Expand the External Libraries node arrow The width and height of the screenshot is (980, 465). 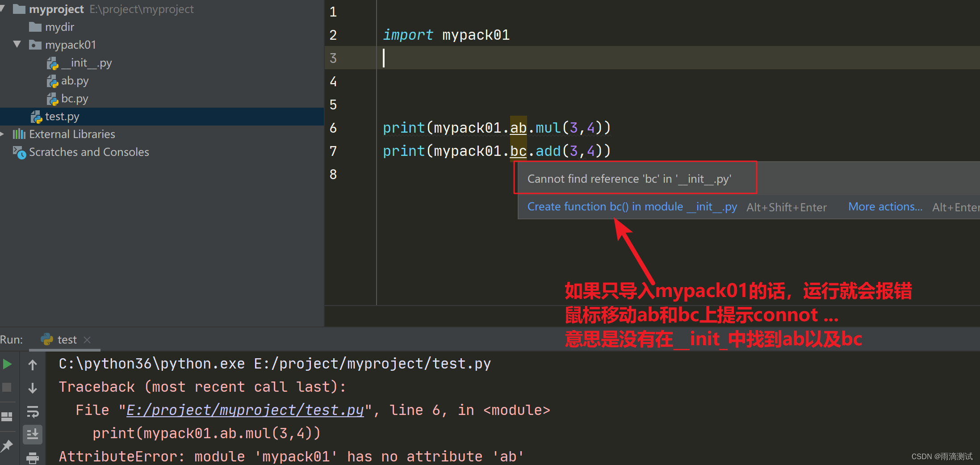point(3,134)
